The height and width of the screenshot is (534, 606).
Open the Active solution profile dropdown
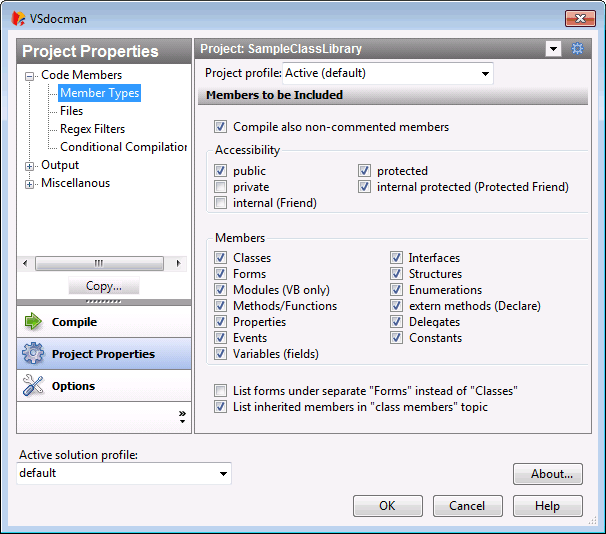click(223, 473)
